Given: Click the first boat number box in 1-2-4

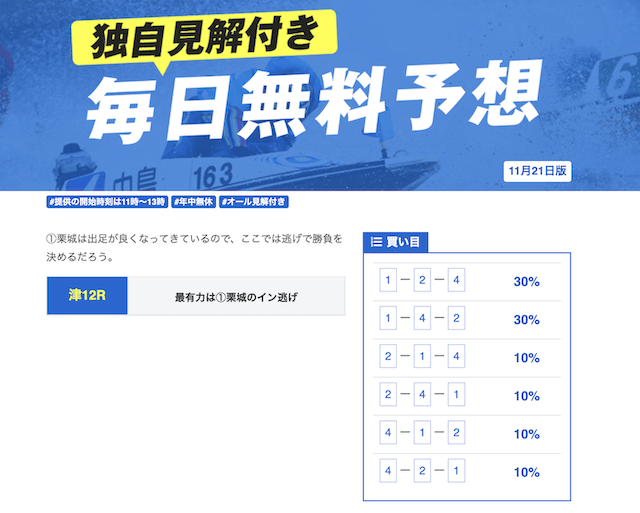Looking at the screenshot, I should tap(388, 280).
